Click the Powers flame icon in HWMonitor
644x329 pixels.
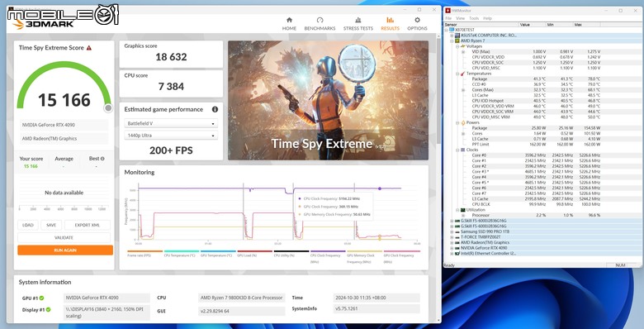click(463, 122)
